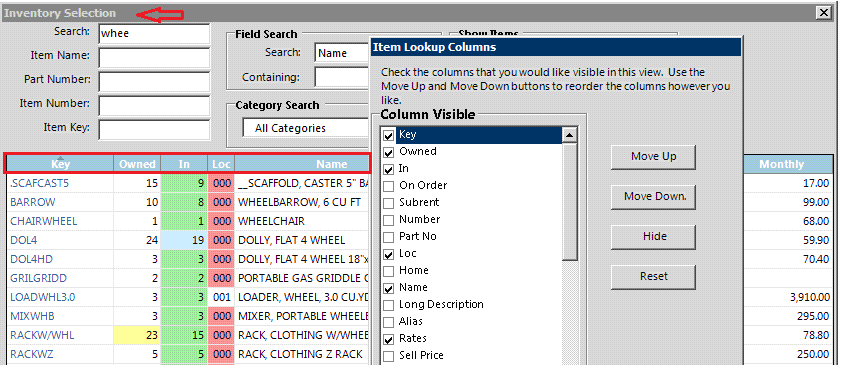Click the RACK, CLOTHING Z RACK name

click(300, 355)
